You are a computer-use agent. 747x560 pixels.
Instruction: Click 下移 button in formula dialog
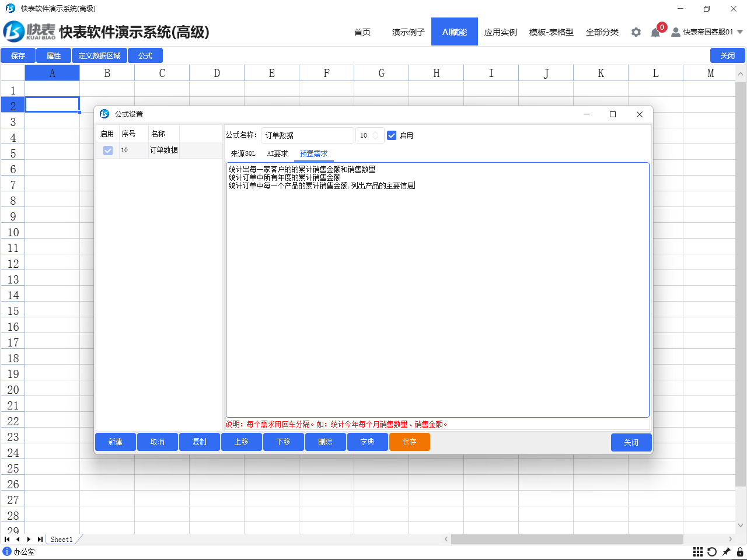[x=284, y=442]
